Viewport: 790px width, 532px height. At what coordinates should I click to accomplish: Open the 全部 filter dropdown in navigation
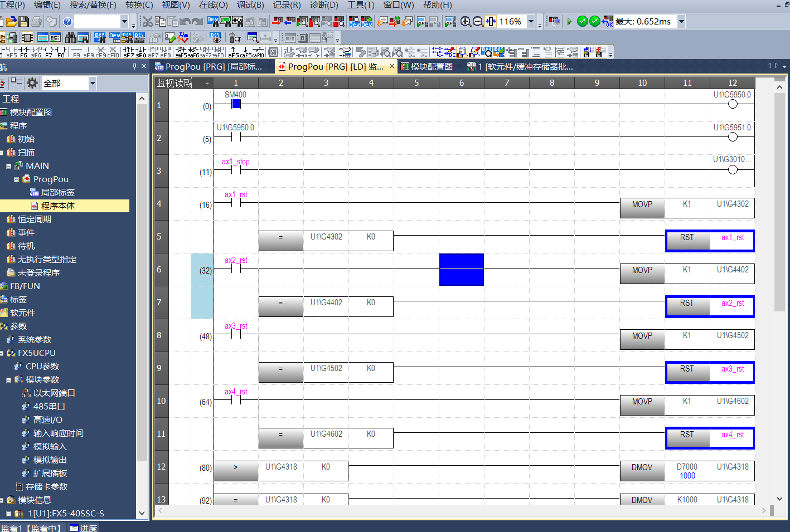(x=93, y=83)
